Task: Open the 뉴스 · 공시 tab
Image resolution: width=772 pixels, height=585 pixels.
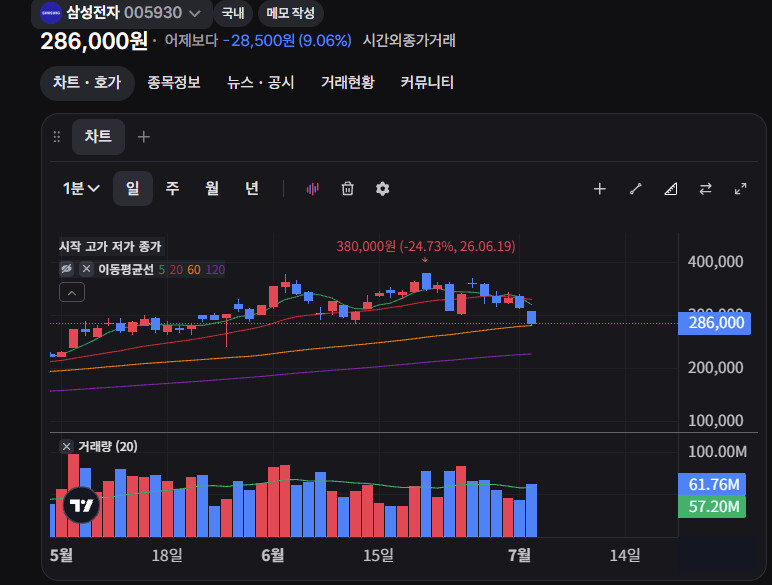Action: coord(260,82)
